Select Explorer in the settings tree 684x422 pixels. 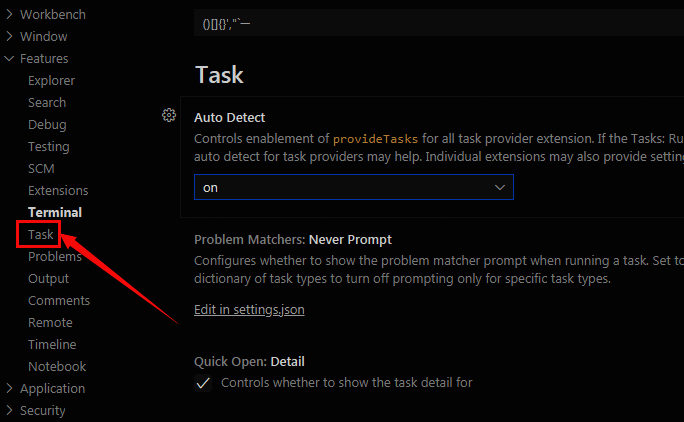(x=51, y=81)
